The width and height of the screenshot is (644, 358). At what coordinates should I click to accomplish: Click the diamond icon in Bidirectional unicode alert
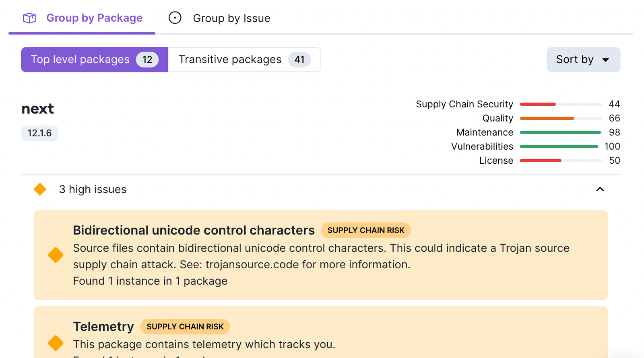click(56, 255)
